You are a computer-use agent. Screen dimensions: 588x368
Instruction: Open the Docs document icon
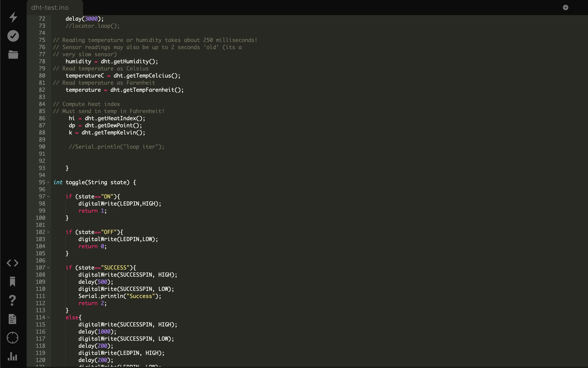point(12,319)
